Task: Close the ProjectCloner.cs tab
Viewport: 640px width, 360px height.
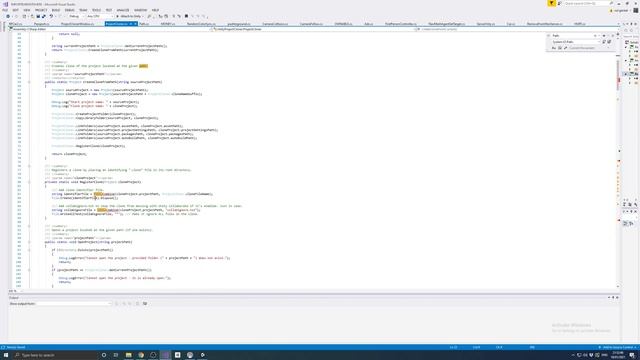Action: pyautogui.click(x=135, y=24)
